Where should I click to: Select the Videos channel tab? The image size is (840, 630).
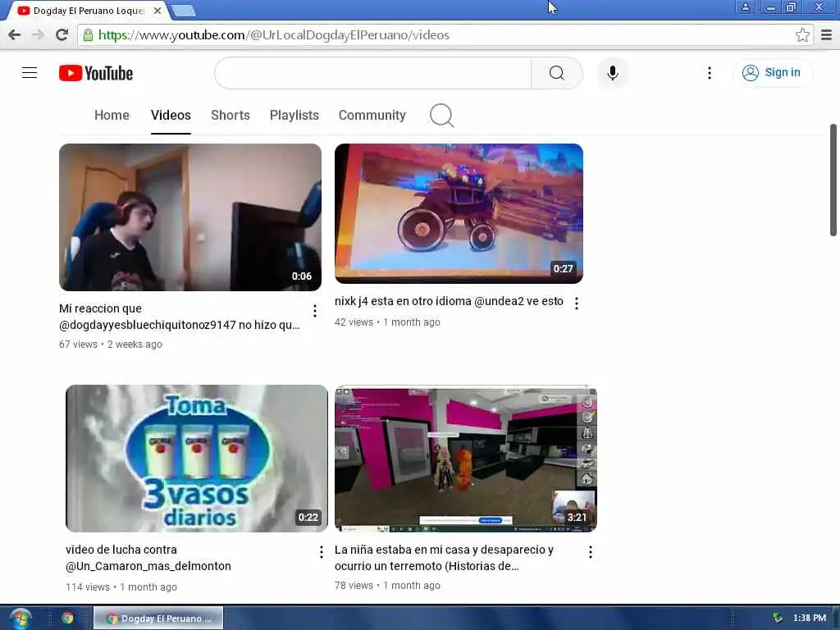coord(171,115)
